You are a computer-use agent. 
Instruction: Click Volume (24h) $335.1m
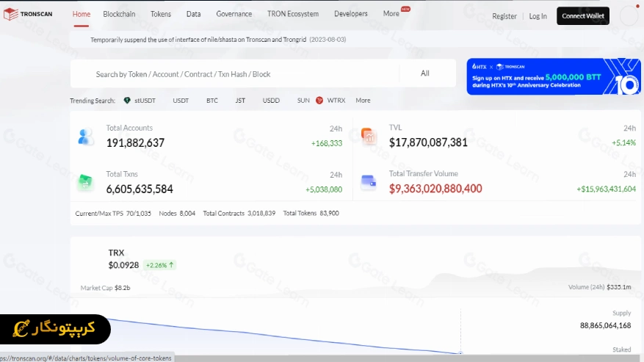tap(600, 287)
